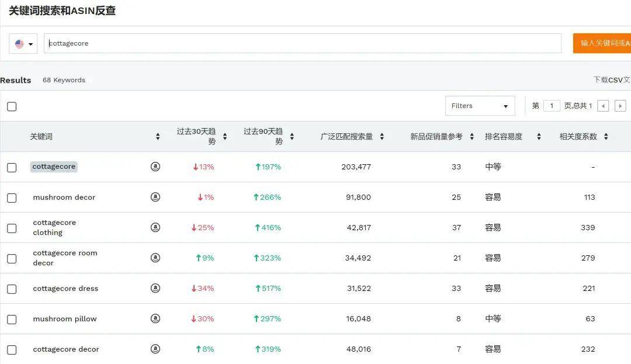Click Amazon icon beside mushroom pillow
Image resolution: width=631 pixels, height=364 pixels.
pyautogui.click(x=155, y=318)
